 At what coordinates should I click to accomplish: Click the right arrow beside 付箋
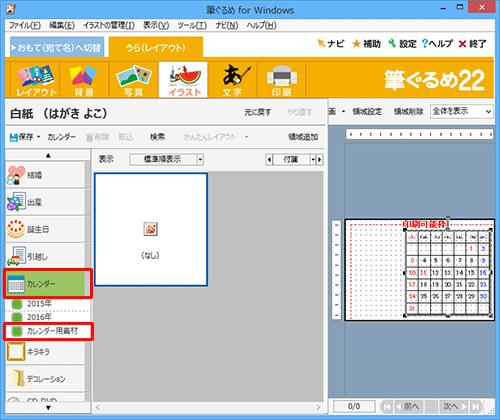tap(320, 160)
